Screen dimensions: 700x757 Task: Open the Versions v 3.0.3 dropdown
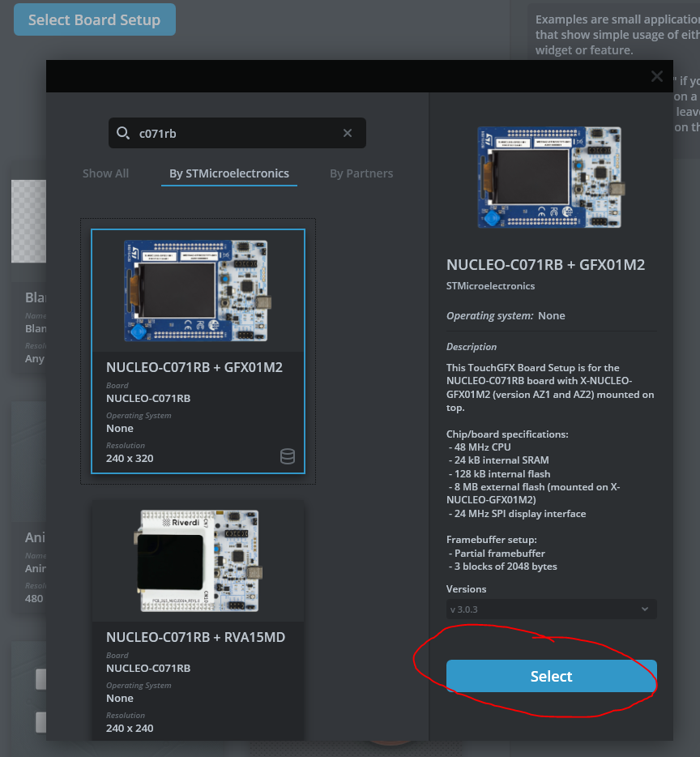(551, 609)
